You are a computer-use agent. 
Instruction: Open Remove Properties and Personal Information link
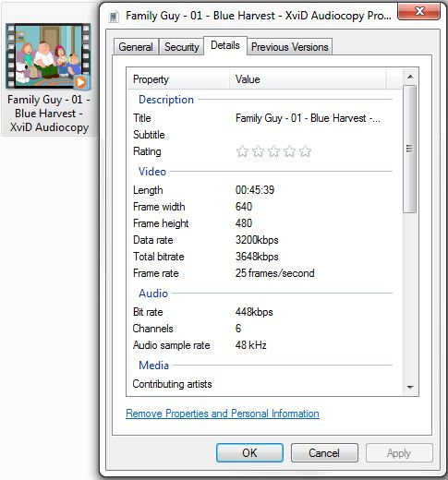point(223,414)
